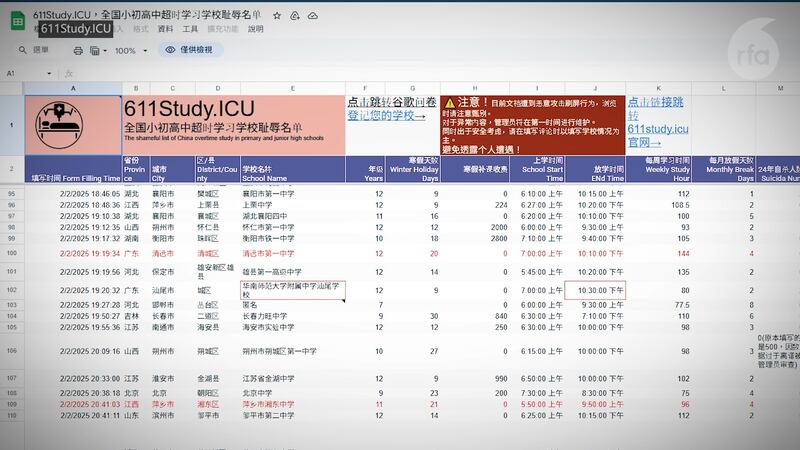Click the select-all corner box
Screen dimensions: 800x450
tap(12, 88)
